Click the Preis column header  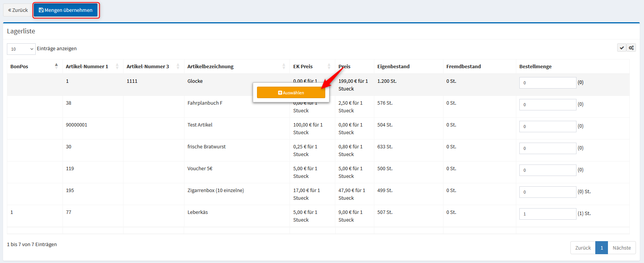coord(344,66)
